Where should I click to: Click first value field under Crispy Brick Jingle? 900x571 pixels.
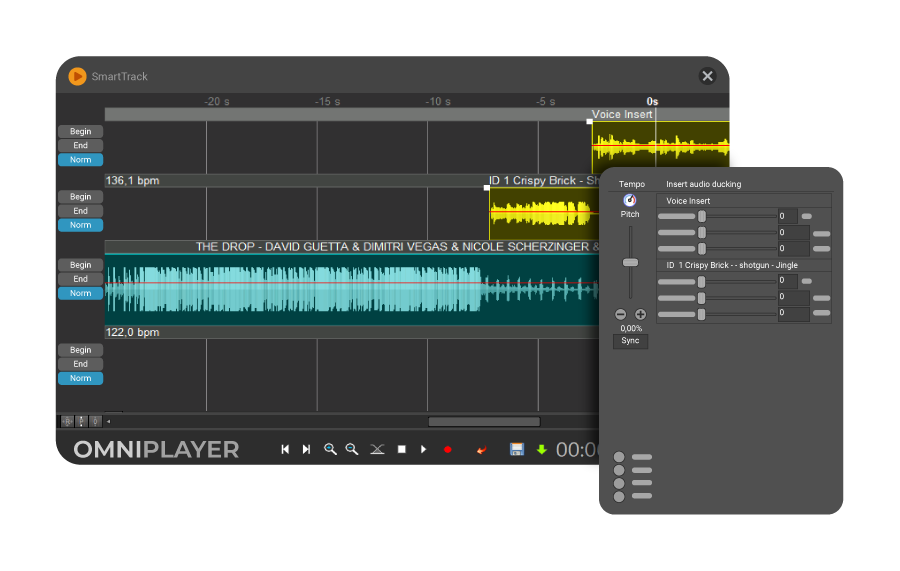788,281
